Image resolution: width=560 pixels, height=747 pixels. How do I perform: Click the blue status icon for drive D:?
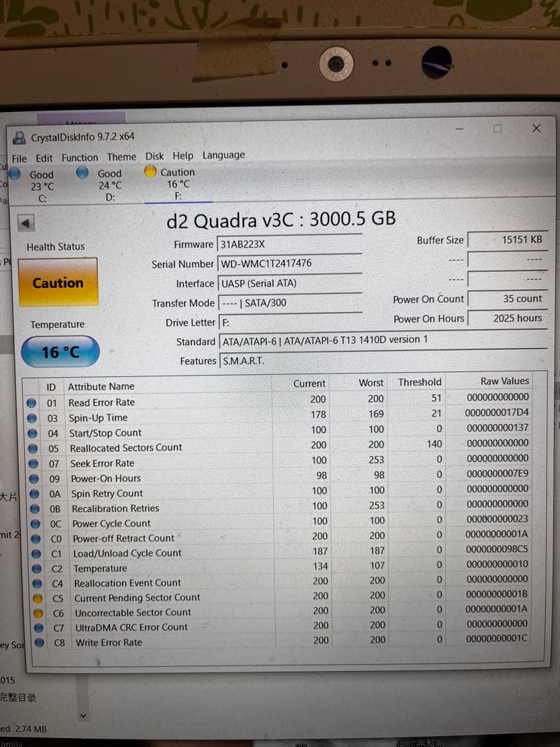click(82, 172)
